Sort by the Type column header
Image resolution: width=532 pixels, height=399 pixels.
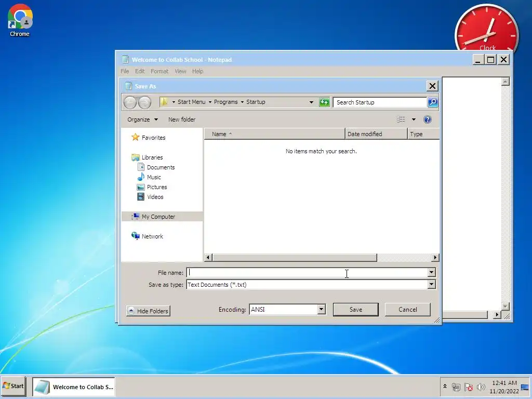(423, 134)
